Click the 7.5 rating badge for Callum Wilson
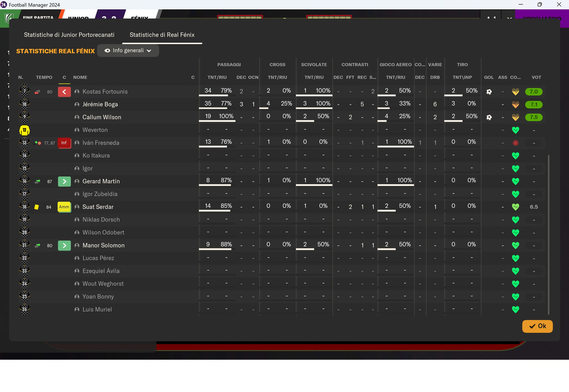Image resolution: width=569 pixels, height=392 pixels. click(x=534, y=117)
